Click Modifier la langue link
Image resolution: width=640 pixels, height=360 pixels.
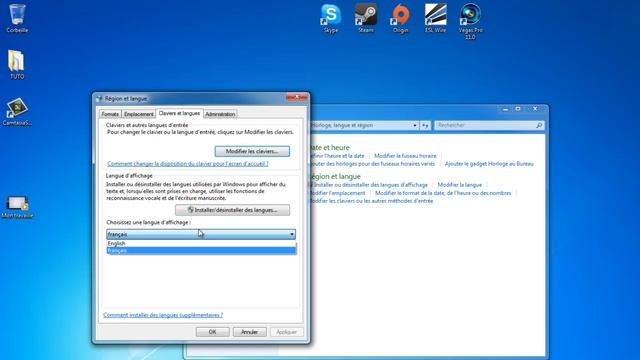pos(460,185)
